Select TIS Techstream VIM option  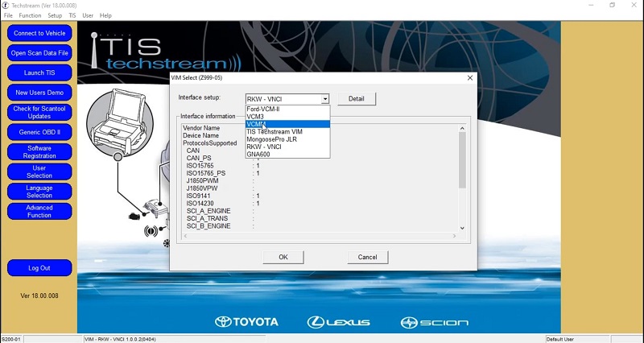click(287, 132)
